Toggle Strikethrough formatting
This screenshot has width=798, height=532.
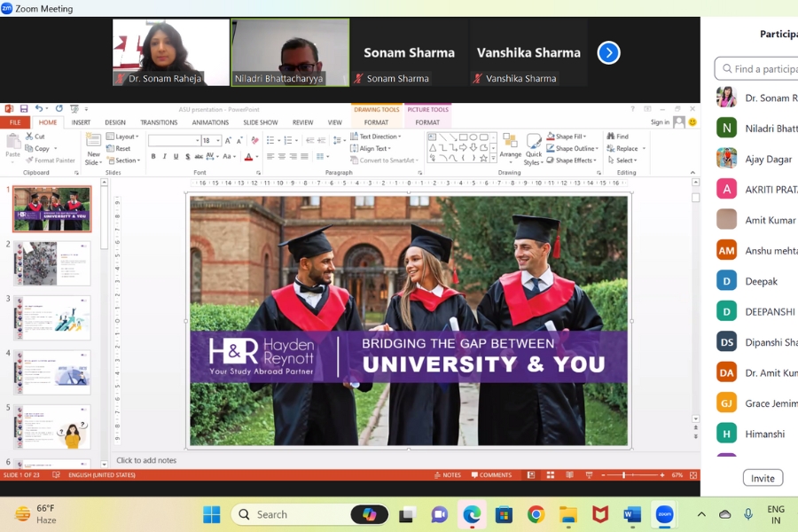coord(199,157)
